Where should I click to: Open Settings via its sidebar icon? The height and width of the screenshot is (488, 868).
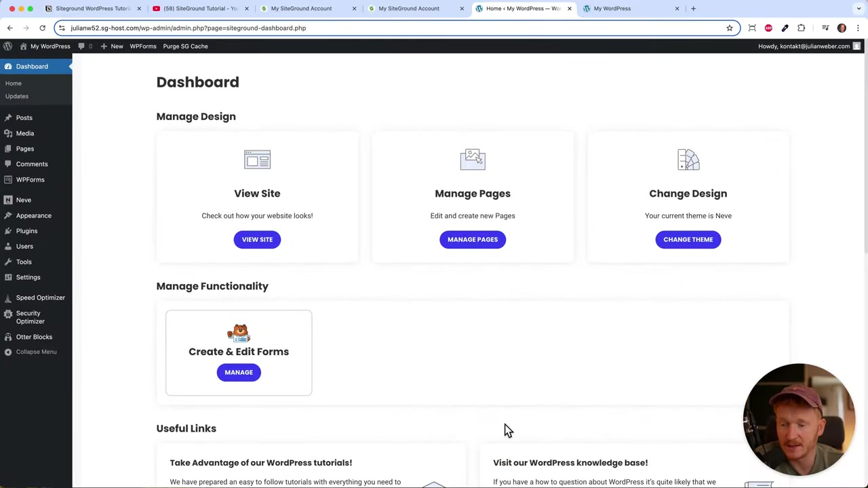[8, 277]
